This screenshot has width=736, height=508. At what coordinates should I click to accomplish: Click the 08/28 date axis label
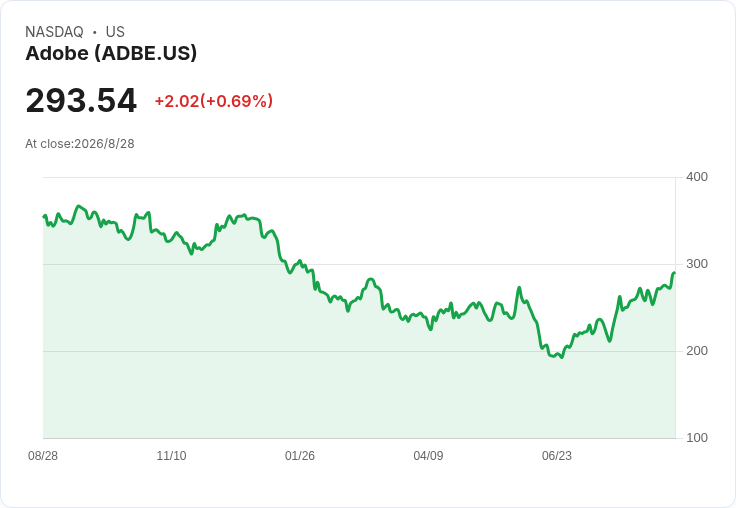(43, 455)
